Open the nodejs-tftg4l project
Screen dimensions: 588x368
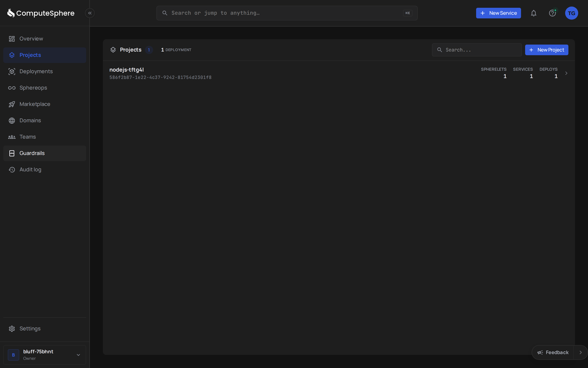click(339, 73)
